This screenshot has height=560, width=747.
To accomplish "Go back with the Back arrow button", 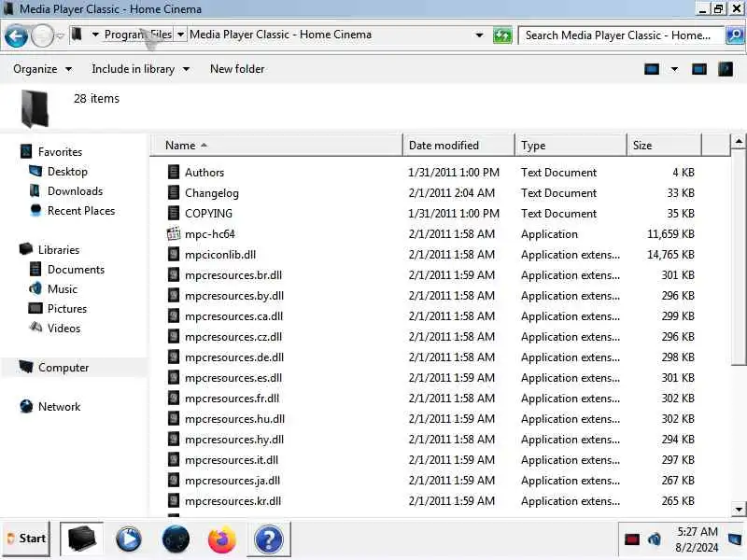I will pyautogui.click(x=16, y=35).
